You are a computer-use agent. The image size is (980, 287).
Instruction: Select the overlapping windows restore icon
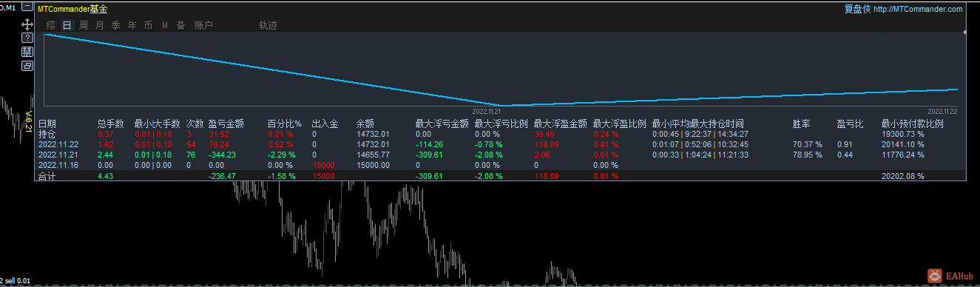[27, 65]
